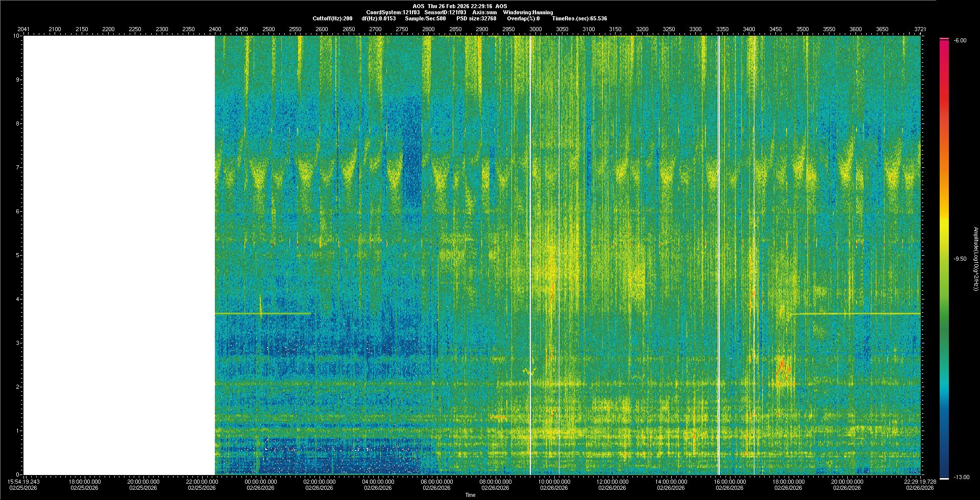Select the top axis end label '3721'

coord(920,29)
